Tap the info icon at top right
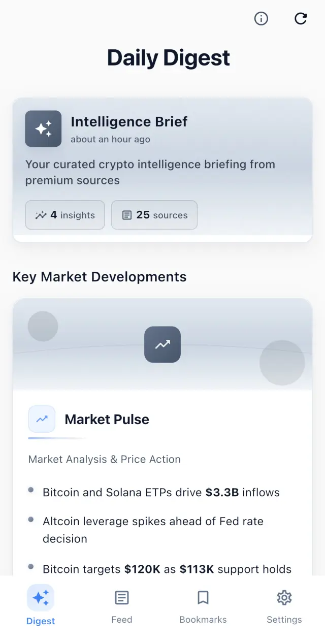 [261, 19]
